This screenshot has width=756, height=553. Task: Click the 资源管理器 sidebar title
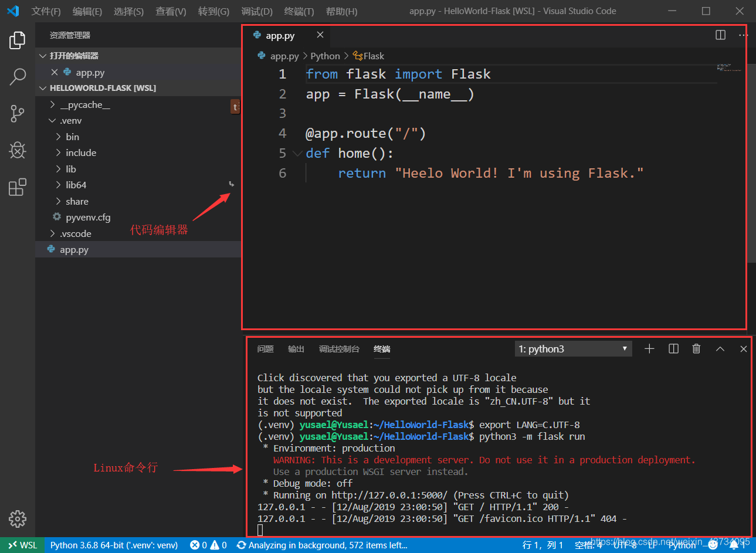[x=70, y=35]
